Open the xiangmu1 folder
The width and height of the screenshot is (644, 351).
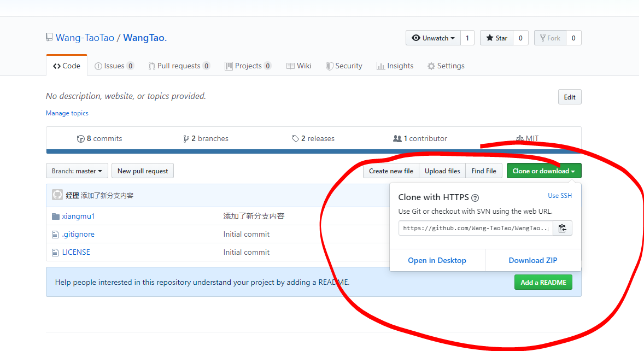pos(78,217)
